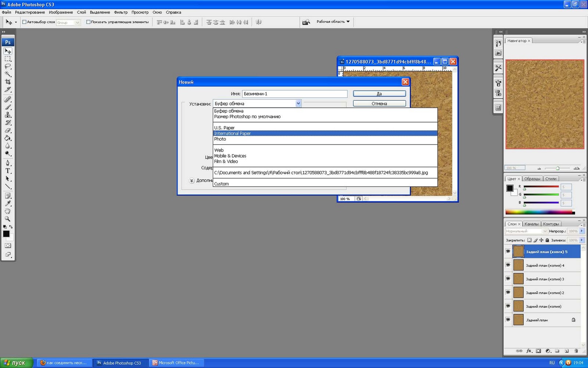588x368 pixels.
Task: Choose U.S. Paper preset
Action: tap(325, 128)
